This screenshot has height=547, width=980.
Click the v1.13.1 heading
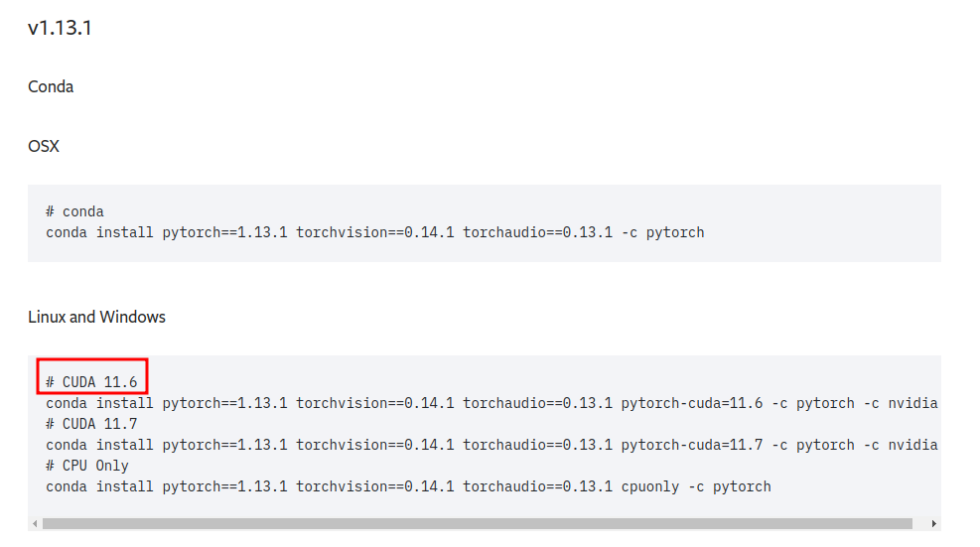point(60,28)
